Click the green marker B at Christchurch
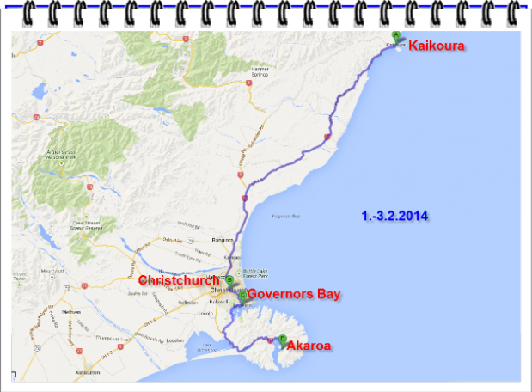Screen dimensions: 532x392 229,281
